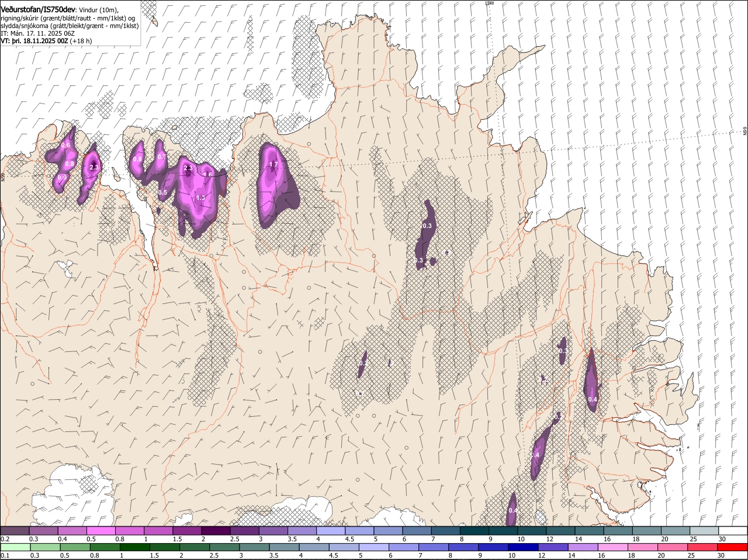This screenshot has width=748, height=560.
Task: Select the 0.5–0.8 bright pink swatch in upper legend
Action: [x=101, y=531]
